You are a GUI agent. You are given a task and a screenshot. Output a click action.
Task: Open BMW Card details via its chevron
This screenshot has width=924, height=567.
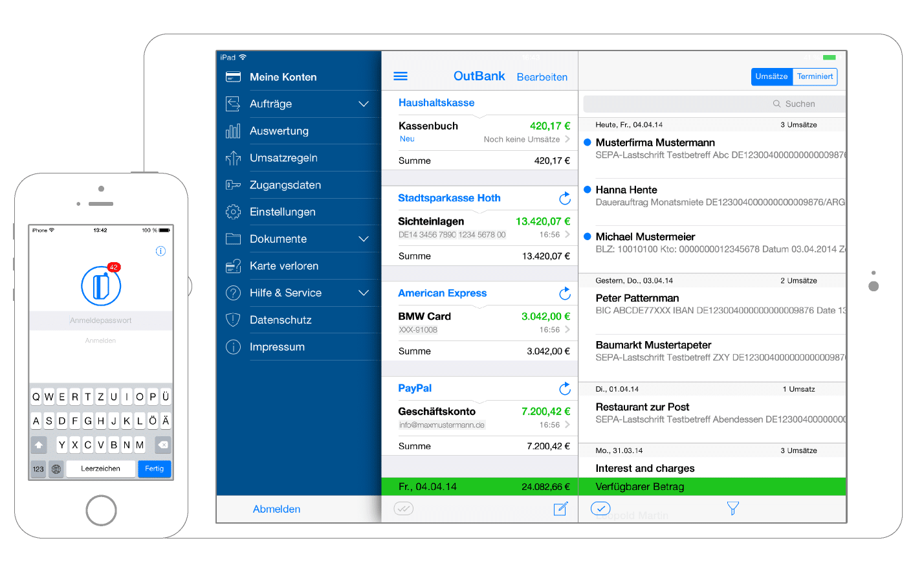pos(567,329)
